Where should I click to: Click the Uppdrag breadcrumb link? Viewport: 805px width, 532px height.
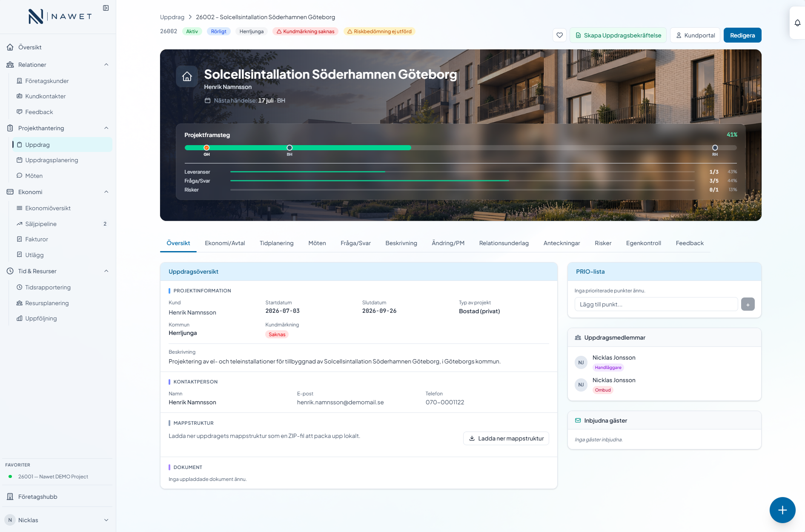coord(172,17)
